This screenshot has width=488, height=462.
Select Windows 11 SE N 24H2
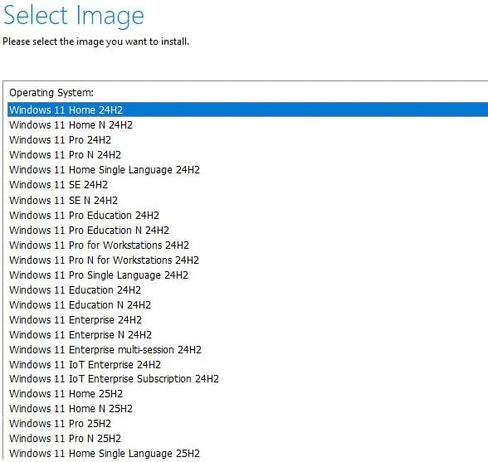pos(63,200)
